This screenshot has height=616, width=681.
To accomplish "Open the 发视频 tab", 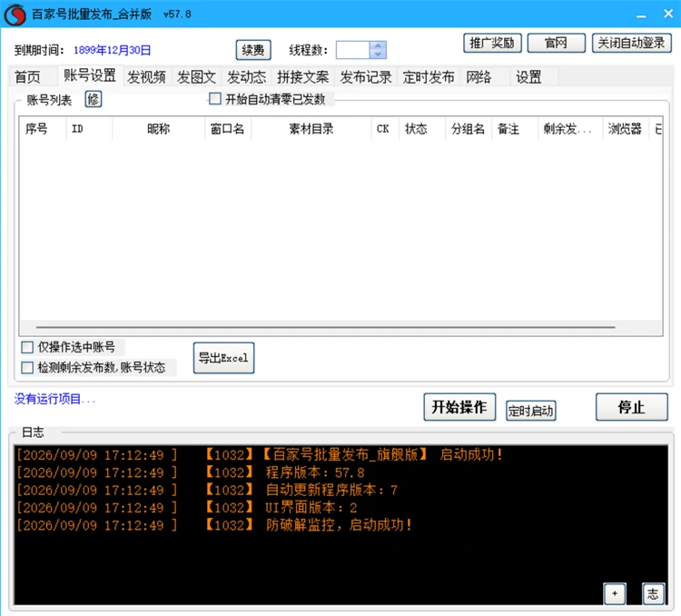I will (146, 77).
